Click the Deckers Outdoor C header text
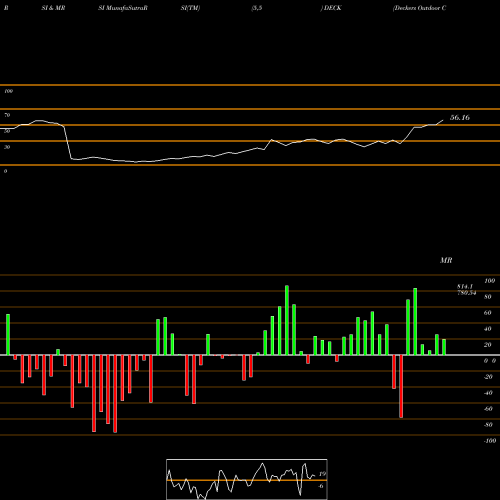This screenshot has width=500, height=500. (419, 8)
